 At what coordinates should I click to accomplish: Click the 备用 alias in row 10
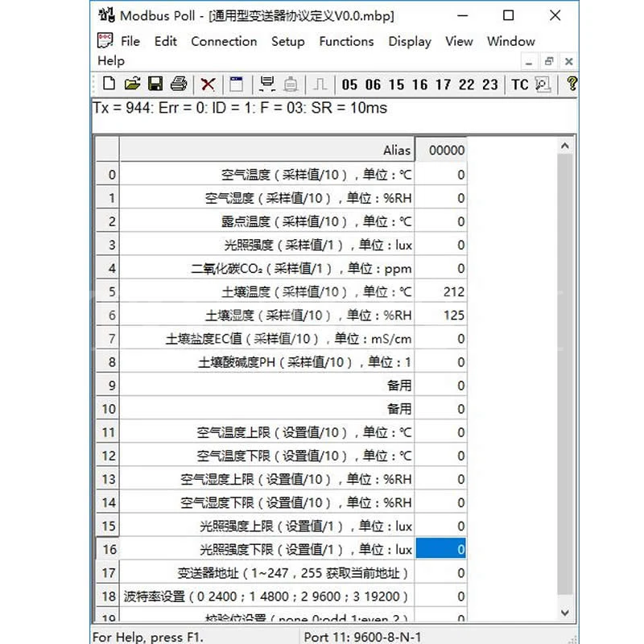click(267, 409)
